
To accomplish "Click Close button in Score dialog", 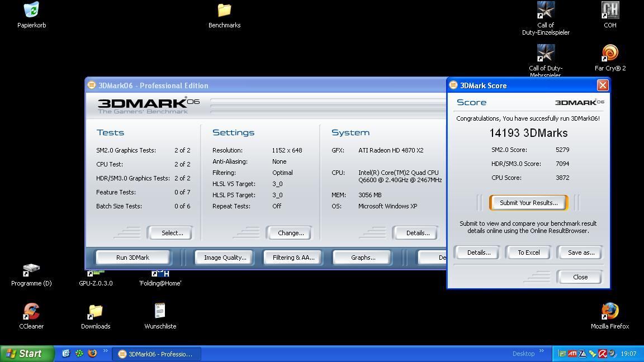I will point(580,277).
